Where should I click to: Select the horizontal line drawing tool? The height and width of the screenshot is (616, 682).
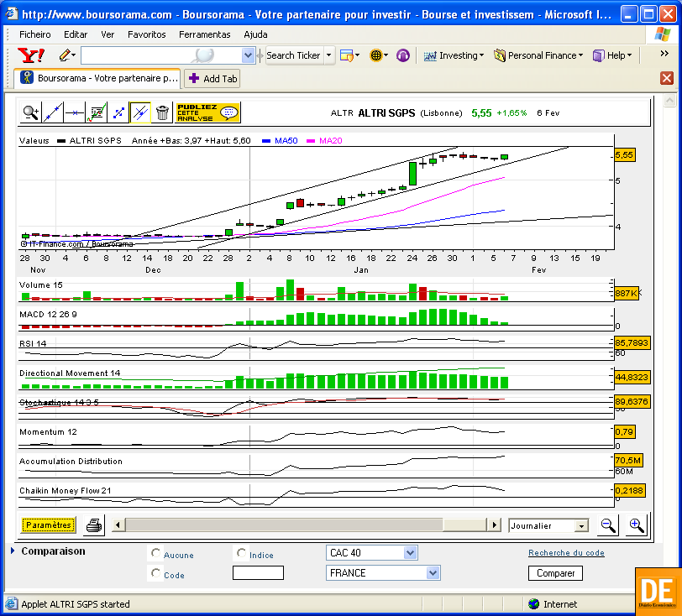(x=75, y=113)
